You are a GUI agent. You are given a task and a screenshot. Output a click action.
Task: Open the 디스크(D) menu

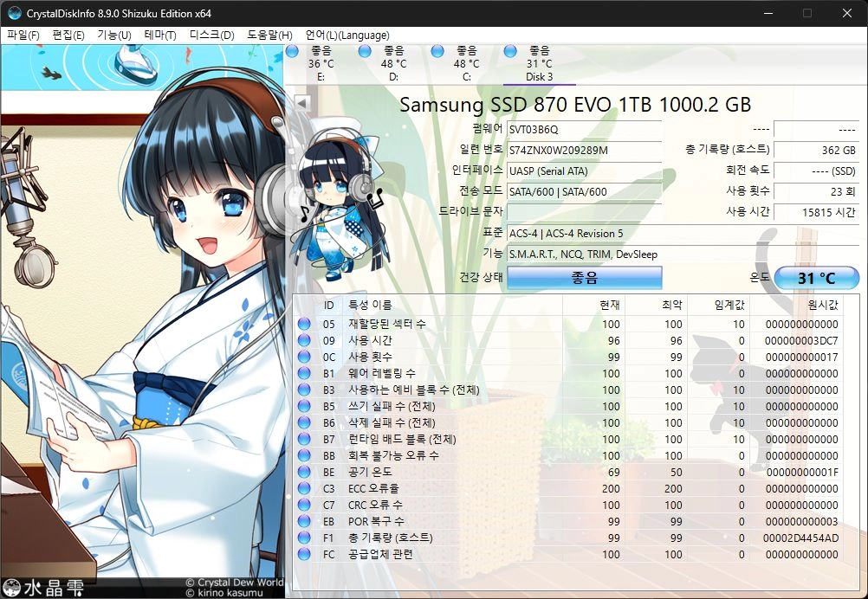tap(211, 35)
